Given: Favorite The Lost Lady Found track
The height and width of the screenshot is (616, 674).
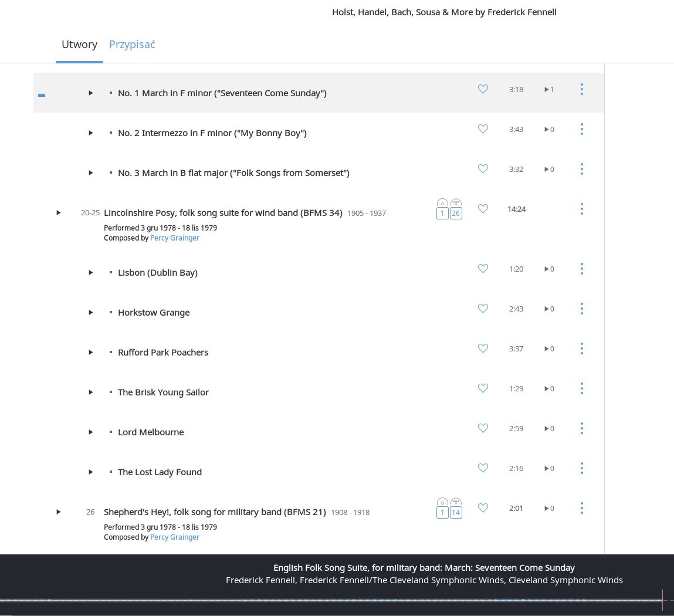Looking at the screenshot, I should pyautogui.click(x=483, y=468).
